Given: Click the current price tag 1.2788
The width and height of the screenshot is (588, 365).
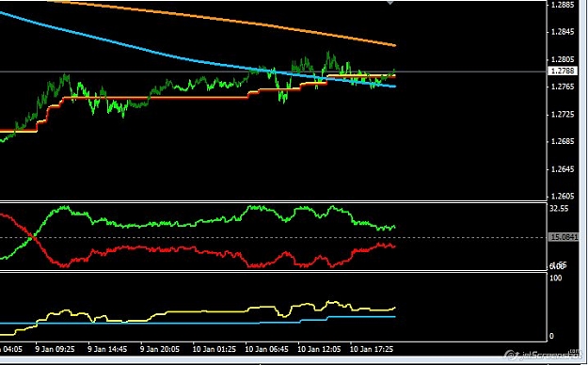Looking at the screenshot, I should click(x=562, y=71).
